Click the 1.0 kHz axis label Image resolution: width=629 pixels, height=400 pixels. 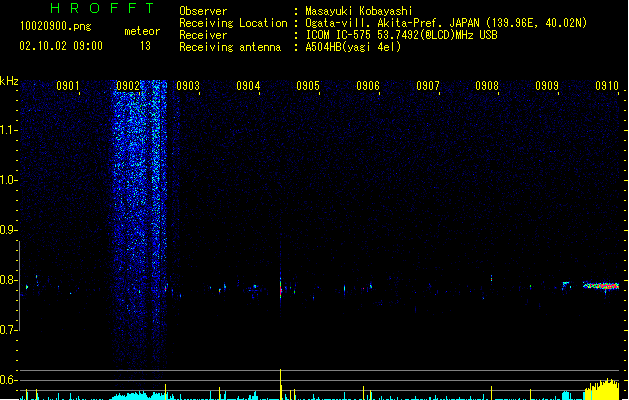click(x=8, y=180)
